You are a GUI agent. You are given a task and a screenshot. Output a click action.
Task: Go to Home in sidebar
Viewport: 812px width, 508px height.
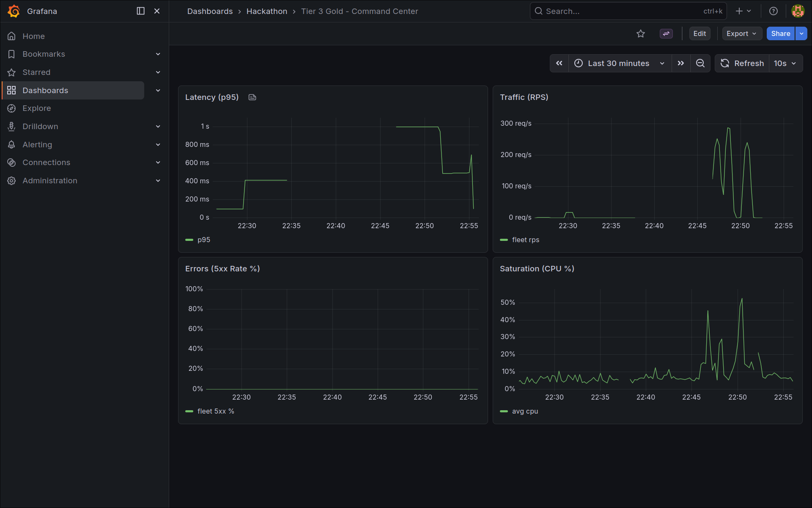tap(33, 36)
